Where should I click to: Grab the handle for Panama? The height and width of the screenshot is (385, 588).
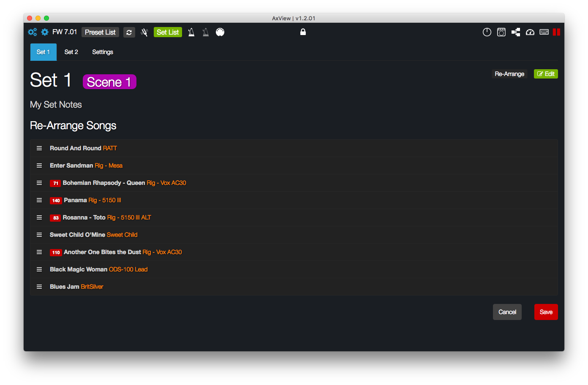[x=39, y=200]
